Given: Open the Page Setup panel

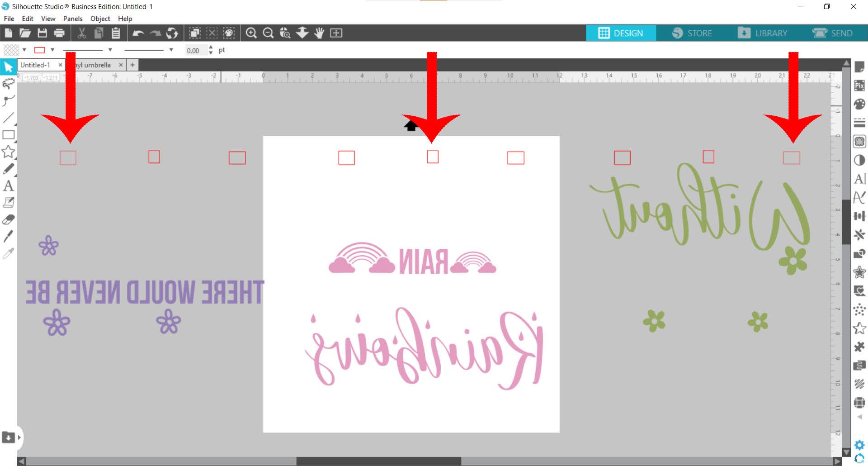Looking at the screenshot, I should [859, 67].
